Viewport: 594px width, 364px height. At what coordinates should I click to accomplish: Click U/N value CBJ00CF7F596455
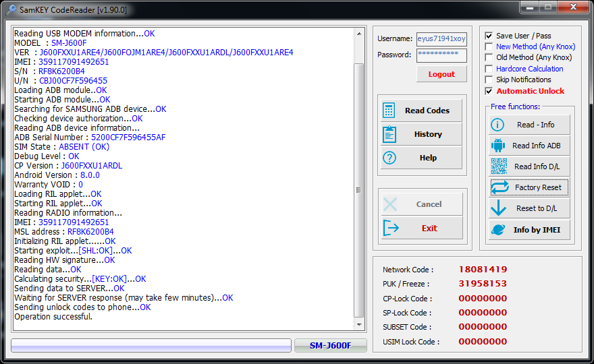pyautogui.click(x=73, y=81)
